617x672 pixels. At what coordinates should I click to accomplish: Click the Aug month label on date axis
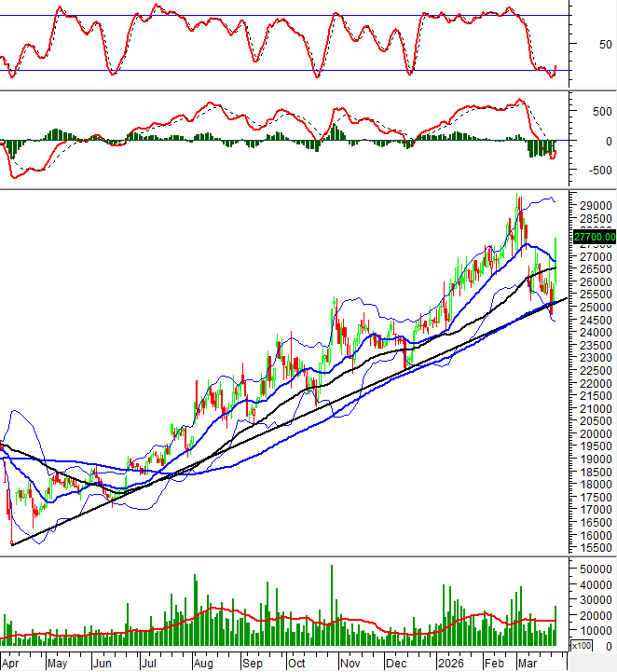202,663
